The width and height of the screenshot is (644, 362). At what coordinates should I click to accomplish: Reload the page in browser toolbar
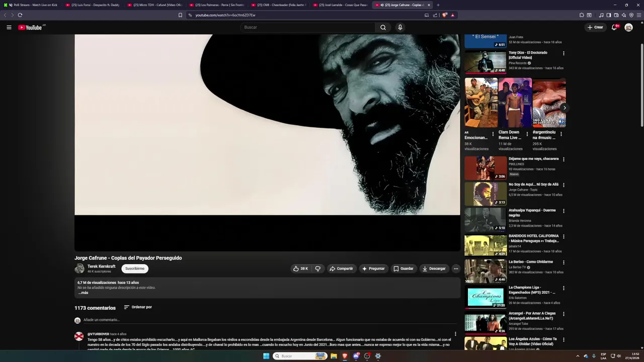coord(20,15)
